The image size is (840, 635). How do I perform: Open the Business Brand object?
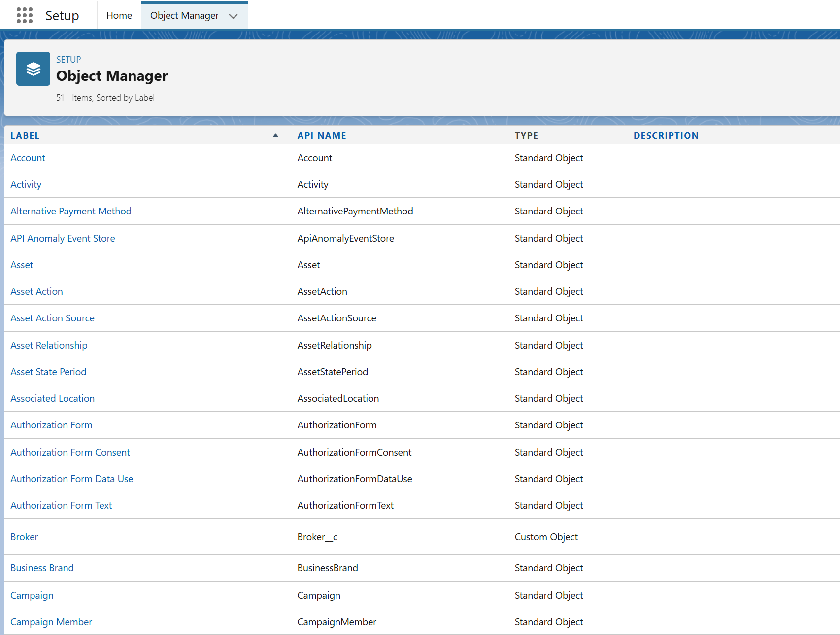tap(42, 568)
